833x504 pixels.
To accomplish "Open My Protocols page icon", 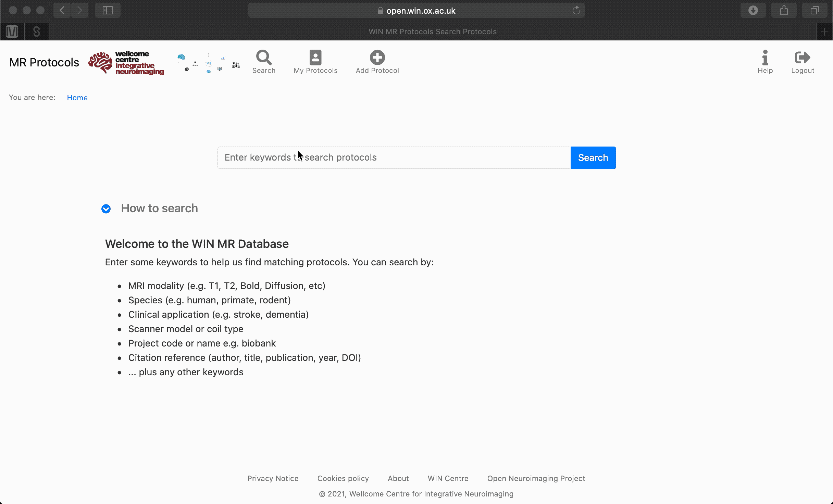I will (315, 58).
